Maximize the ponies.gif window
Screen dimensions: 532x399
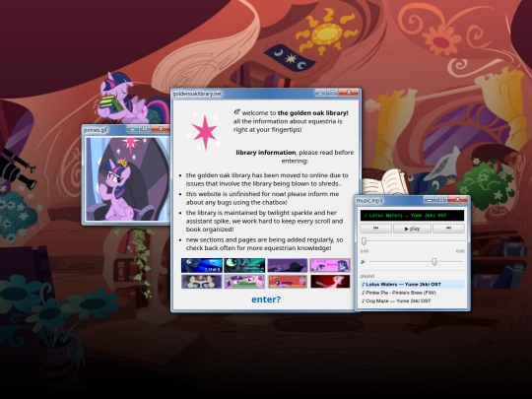(x=145, y=129)
